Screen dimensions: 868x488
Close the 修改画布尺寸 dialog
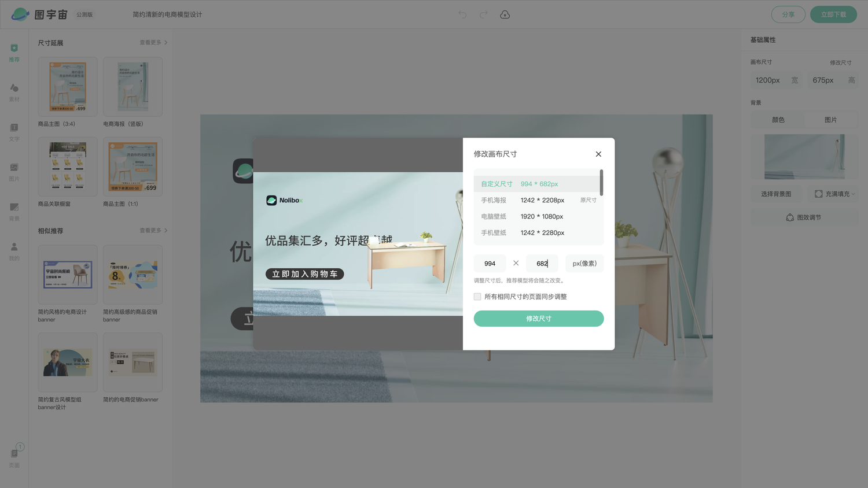click(598, 154)
